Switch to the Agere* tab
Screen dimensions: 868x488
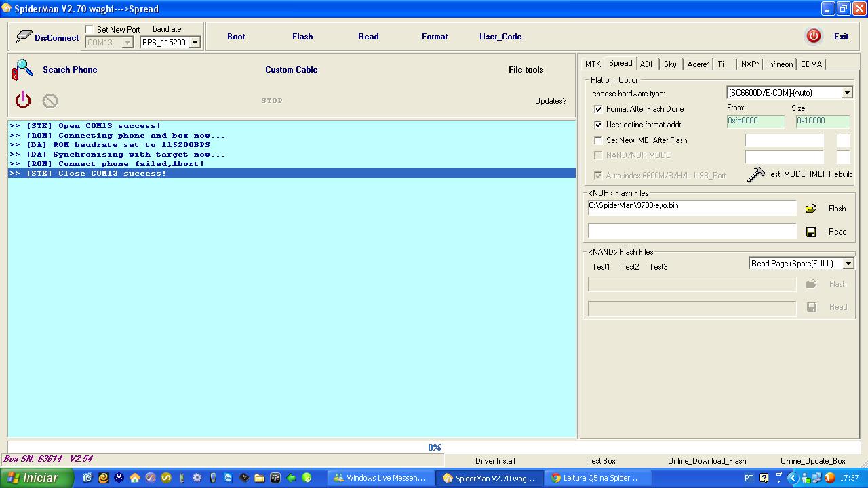698,64
